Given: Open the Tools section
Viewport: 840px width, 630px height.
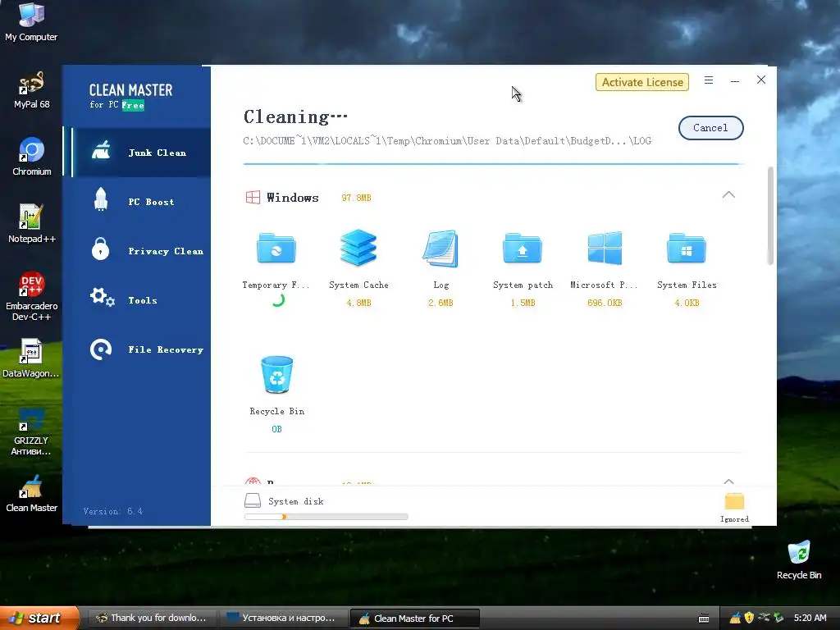Looking at the screenshot, I should click(x=141, y=300).
